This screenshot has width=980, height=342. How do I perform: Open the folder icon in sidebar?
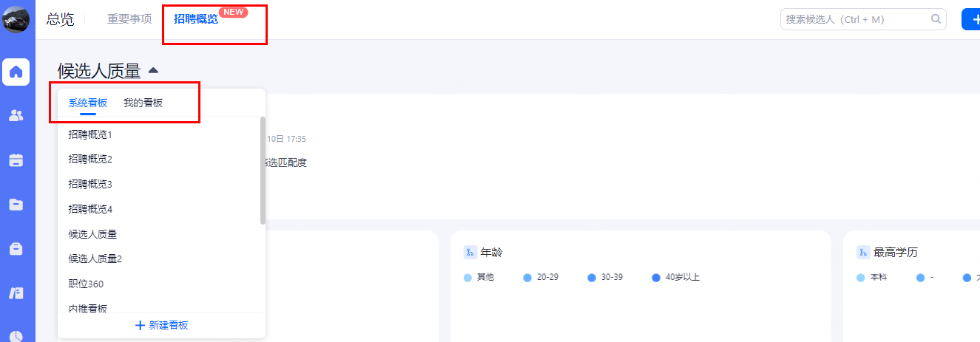[16, 205]
